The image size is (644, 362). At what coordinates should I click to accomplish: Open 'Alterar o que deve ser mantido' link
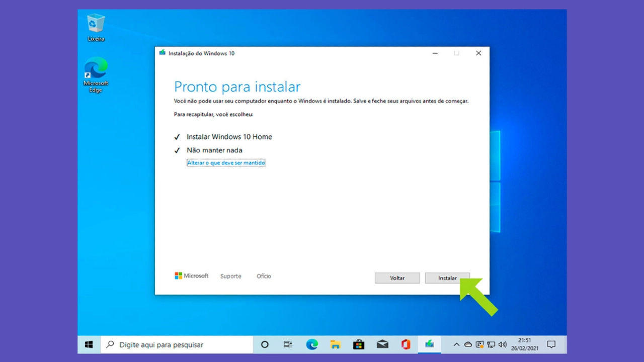tap(226, 163)
